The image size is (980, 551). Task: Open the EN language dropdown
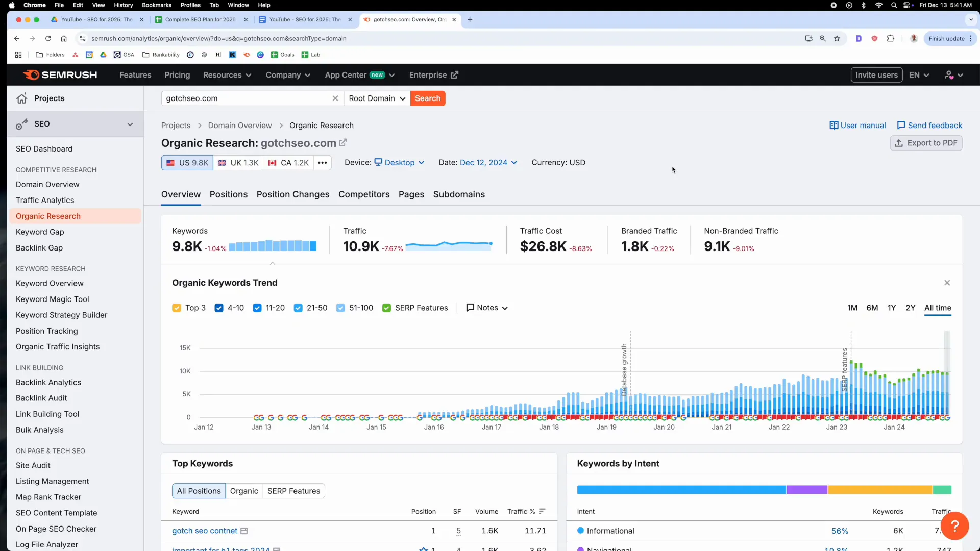pyautogui.click(x=919, y=75)
